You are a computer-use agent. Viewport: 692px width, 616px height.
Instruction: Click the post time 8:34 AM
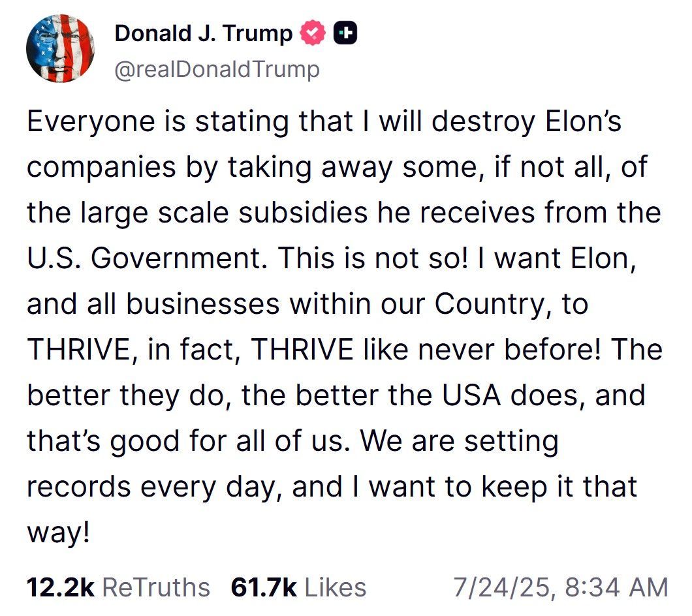tap(615, 587)
